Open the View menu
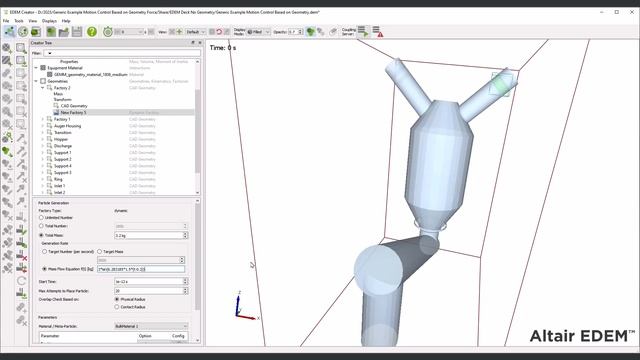Screen dimensions: 640x360 pyautogui.click(x=33, y=21)
